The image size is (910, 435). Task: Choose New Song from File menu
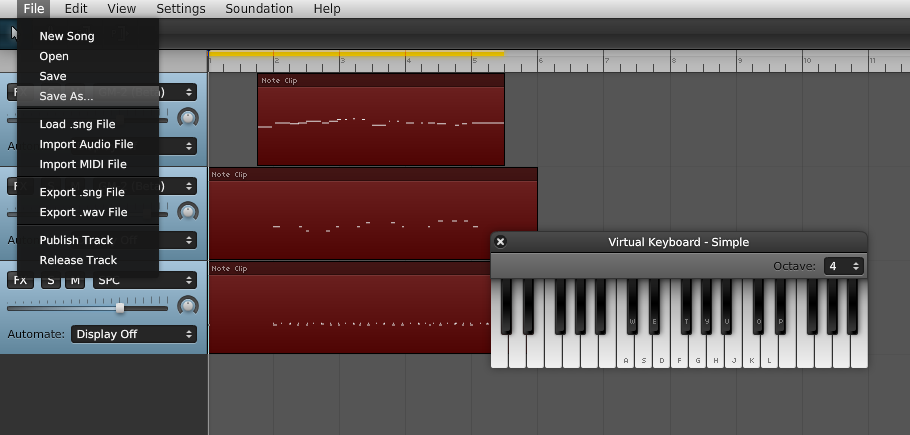click(88, 36)
